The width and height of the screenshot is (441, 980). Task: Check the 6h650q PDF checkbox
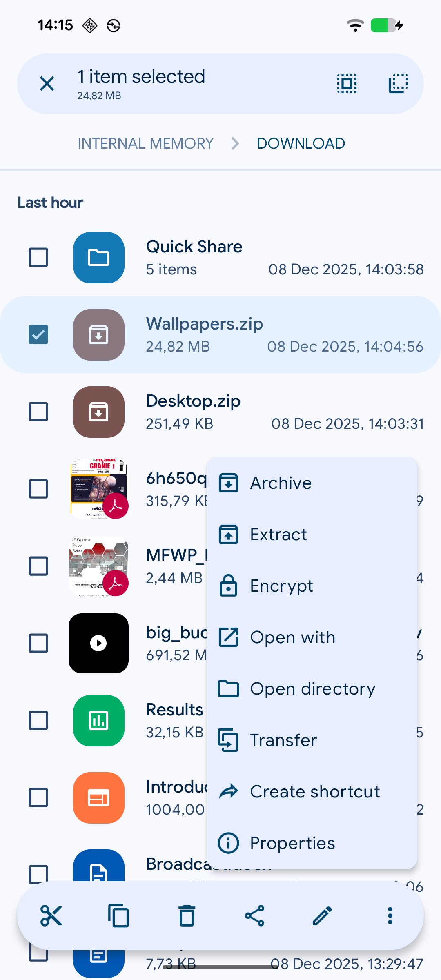coord(38,489)
